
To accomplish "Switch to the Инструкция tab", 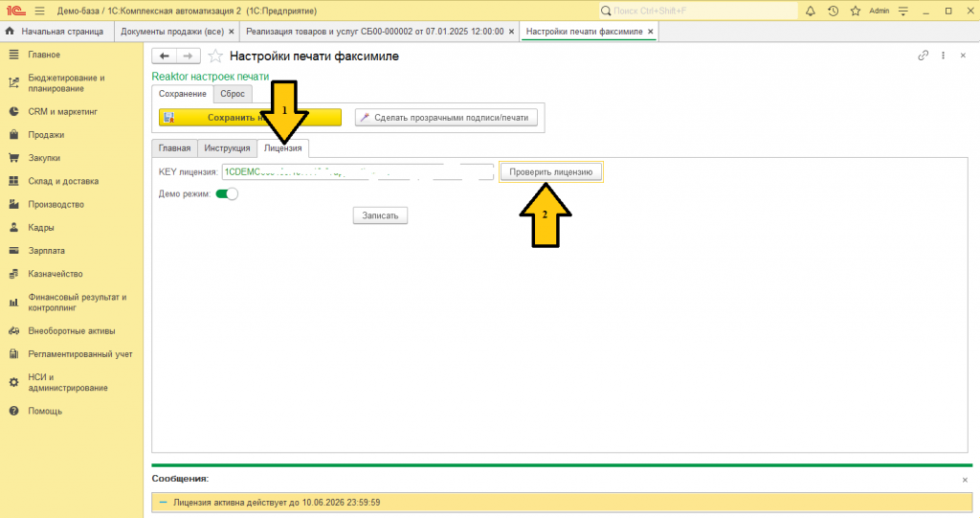I will 227,148.
